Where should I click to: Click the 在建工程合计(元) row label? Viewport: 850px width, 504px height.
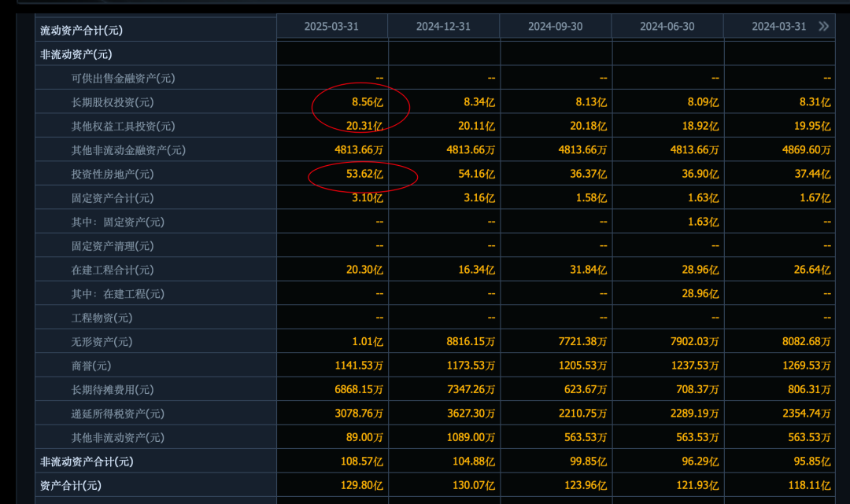(x=113, y=270)
